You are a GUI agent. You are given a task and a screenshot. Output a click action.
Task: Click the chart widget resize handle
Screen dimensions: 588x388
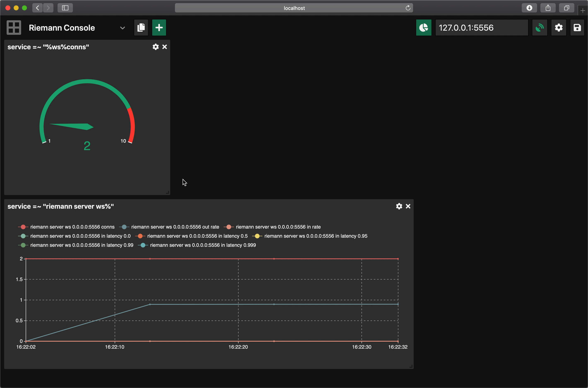point(411,366)
